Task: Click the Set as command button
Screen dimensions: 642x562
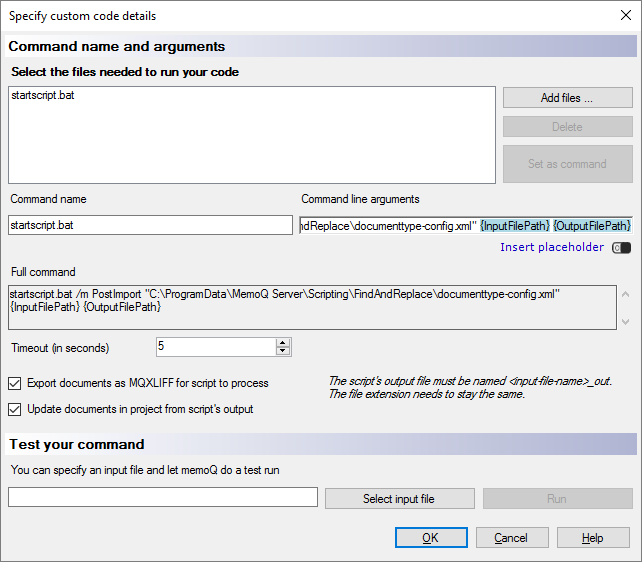Action: point(567,164)
